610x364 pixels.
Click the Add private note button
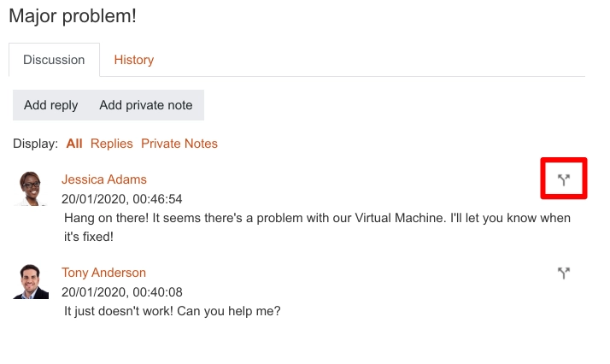pyautogui.click(x=146, y=105)
